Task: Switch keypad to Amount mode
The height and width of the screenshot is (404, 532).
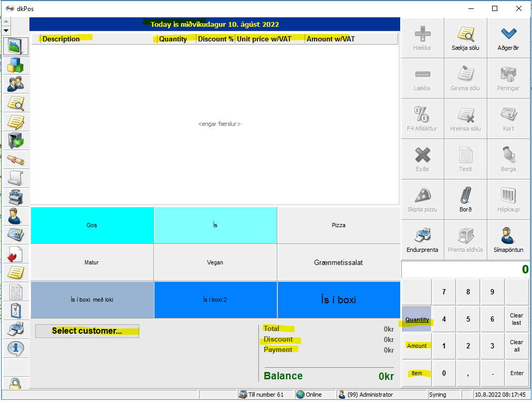Action: coord(417,346)
